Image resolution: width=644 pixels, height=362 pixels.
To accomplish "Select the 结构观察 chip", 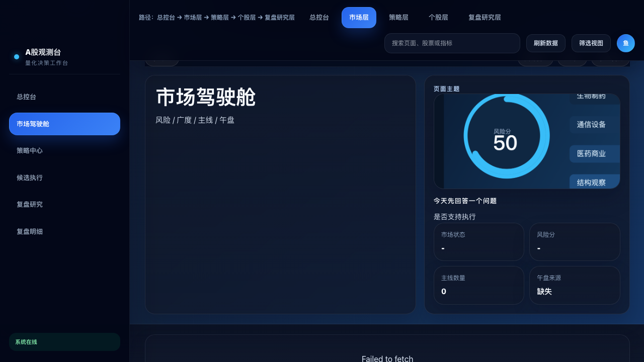I will point(594,182).
